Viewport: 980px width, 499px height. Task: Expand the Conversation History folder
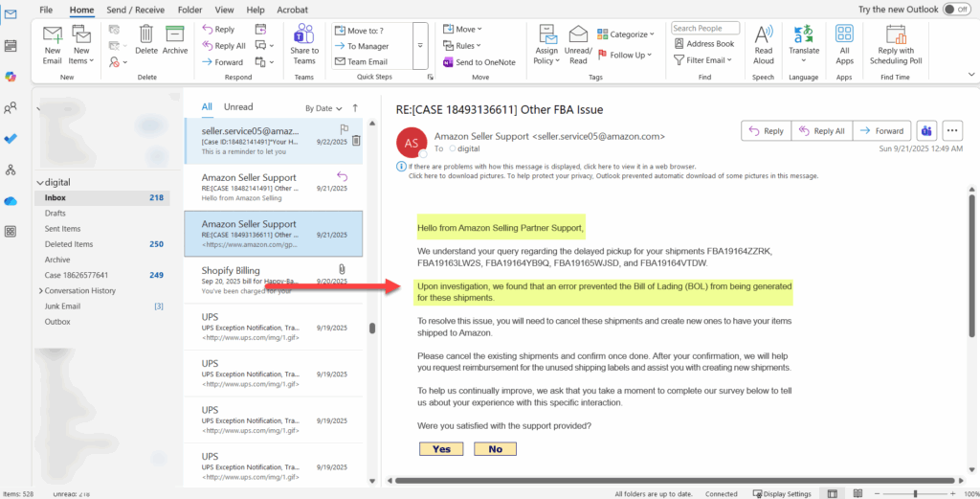point(40,290)
